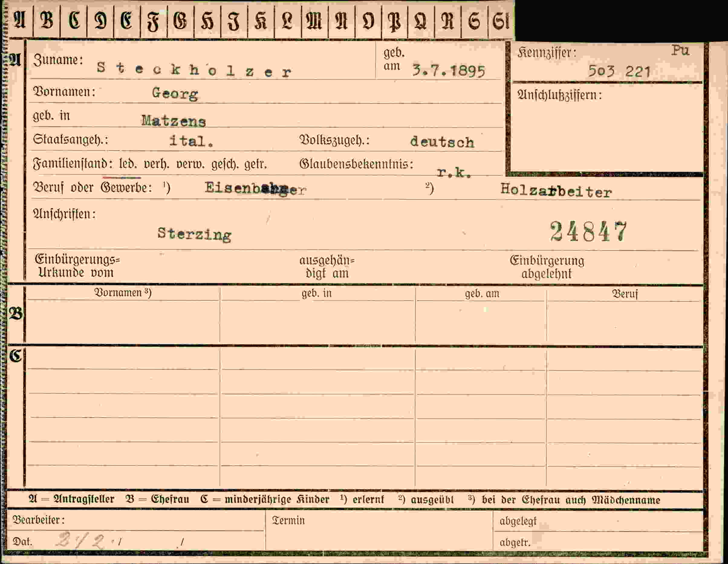
Task: Click the 2) ausgeübt footnote
Action: tap(426, 500)
